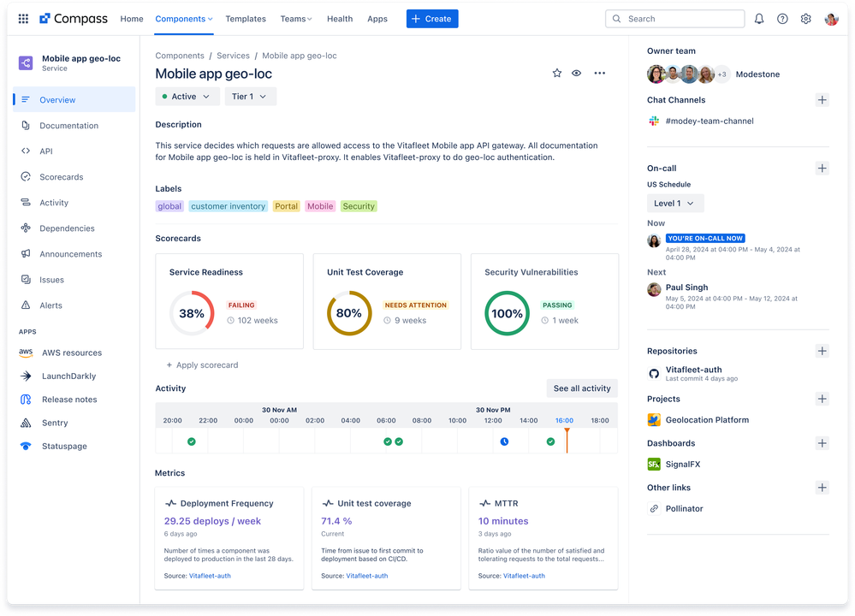Viewport: 855px width, 616px height.
Task: Open Services breadcrumb link
Action: tap(233, 56)
